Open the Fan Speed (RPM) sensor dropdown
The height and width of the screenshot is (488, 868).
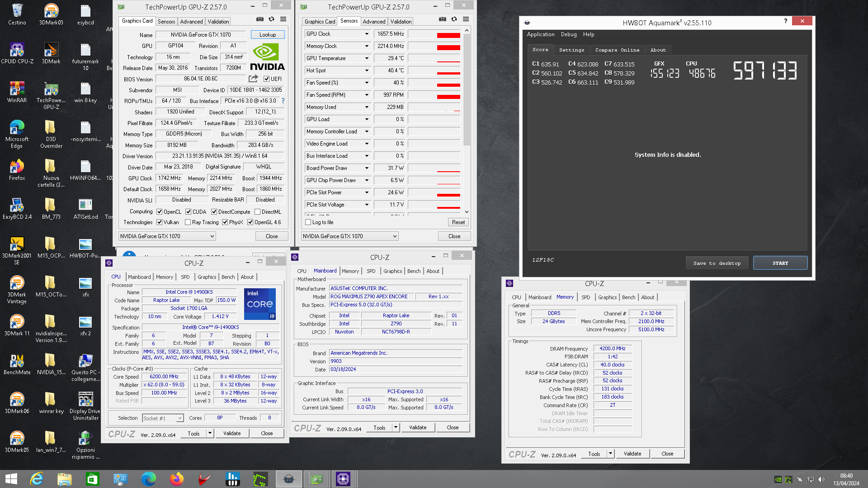367,95
